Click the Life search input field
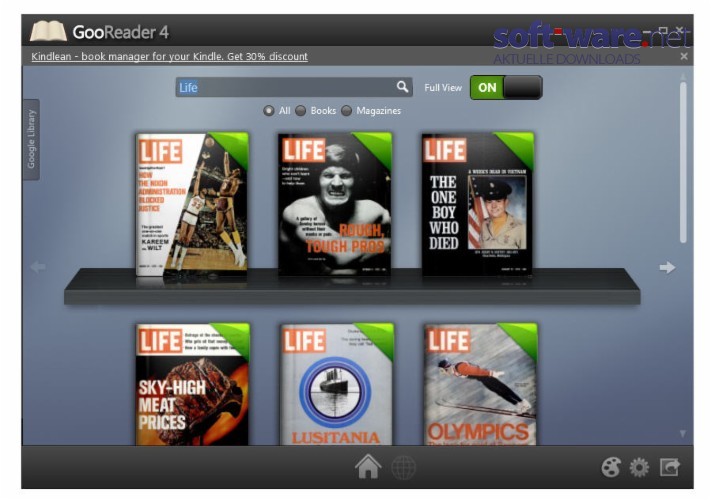The height and width of the screenshot is (500, 711). (294, 87)
